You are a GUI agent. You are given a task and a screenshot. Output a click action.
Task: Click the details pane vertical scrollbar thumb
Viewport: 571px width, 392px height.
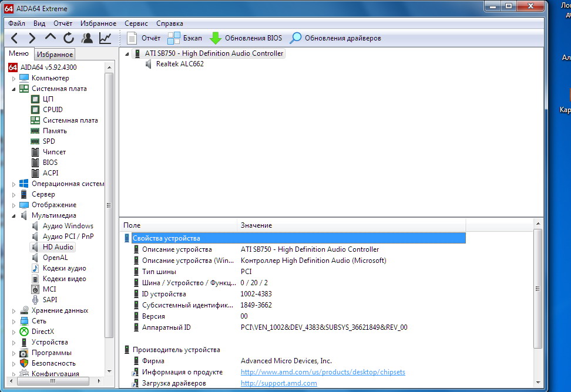point(538,288)
